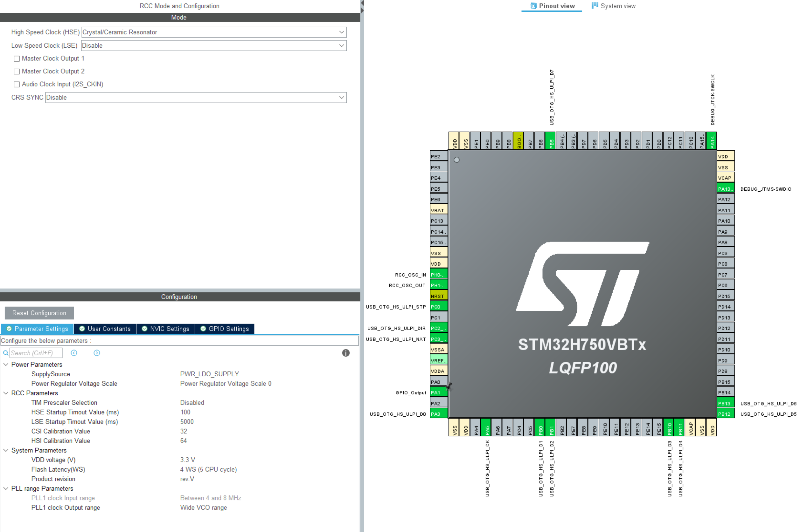Screen dimensions: 800x532
Task: Click HSE Startup Timout value 100
Action: (185, 412)
